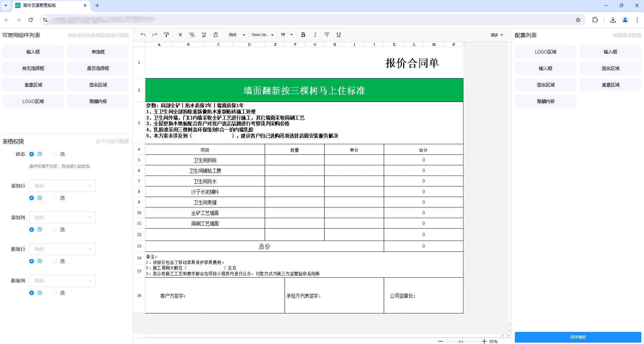Bookmark this page with star icon
This screenshot has width=644, height=344.
[x=578, y=20]
